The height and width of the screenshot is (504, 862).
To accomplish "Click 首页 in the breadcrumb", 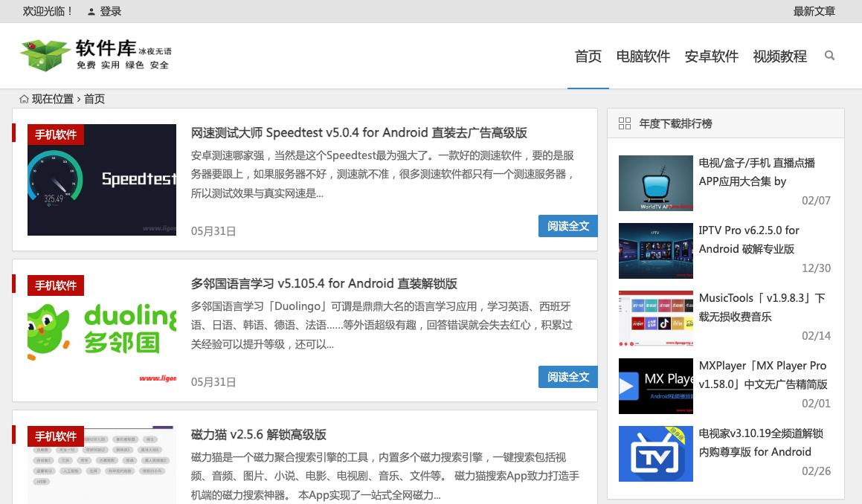I will click(94, 99).
